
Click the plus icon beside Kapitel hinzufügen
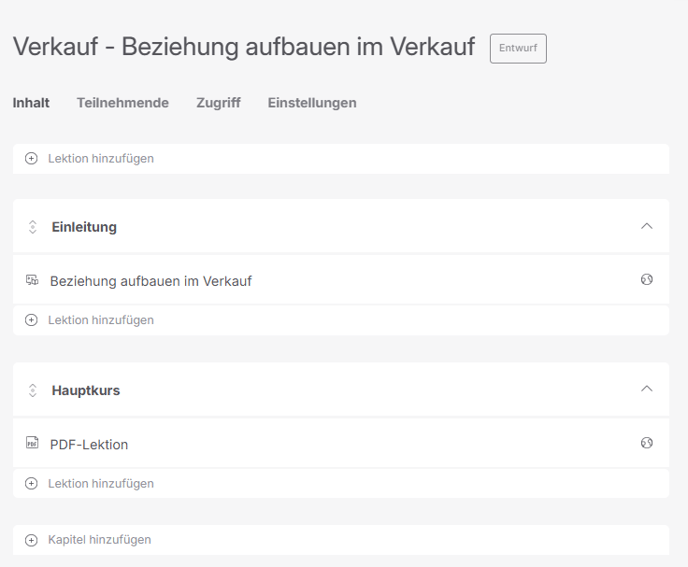click(x=31, y=540)
